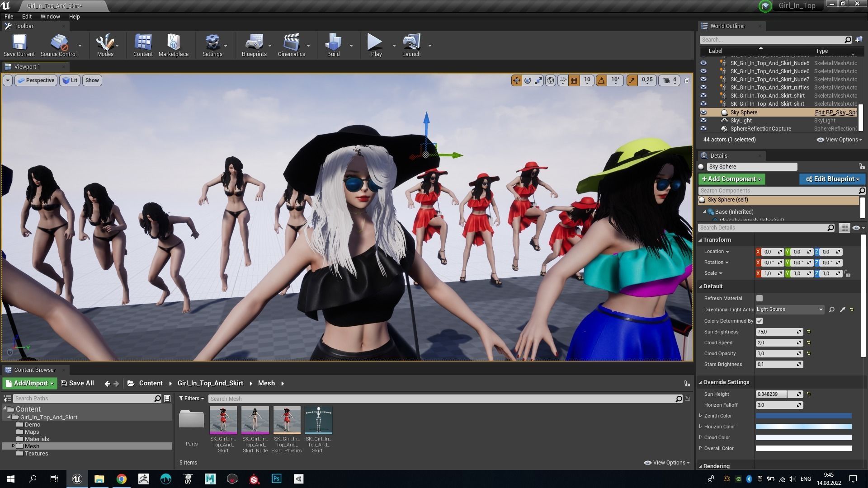
Task: Open the Edit menu
Action: pos(27,16)
